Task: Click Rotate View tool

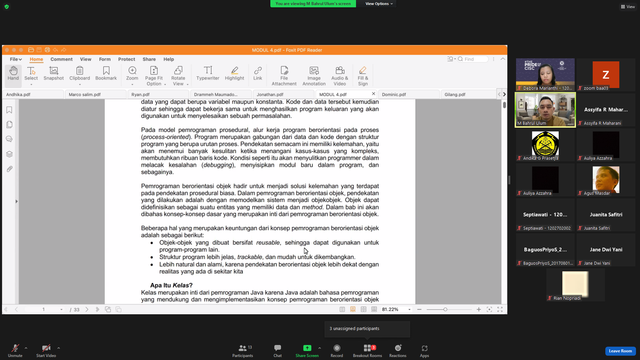Action: [178, 76]
